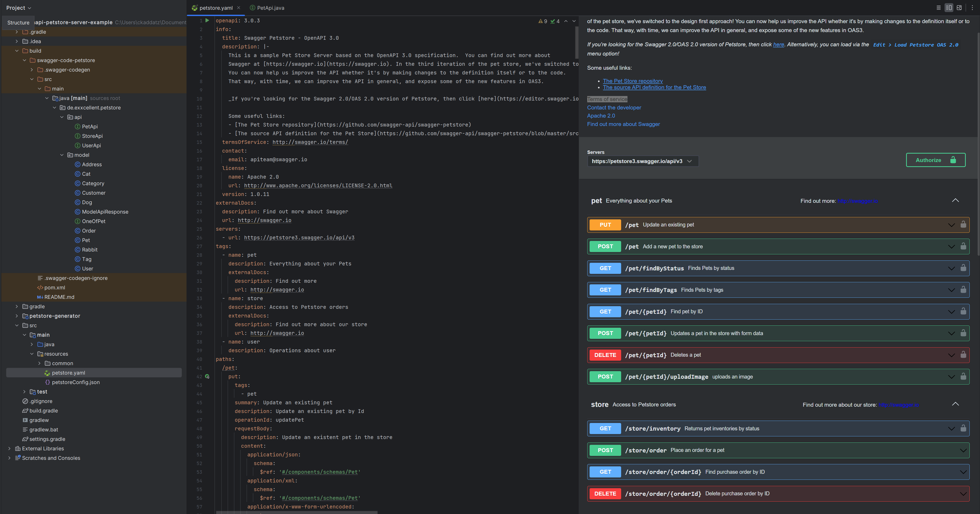Screen dimensions: 980x514
Task: Expand PUT /pet operation
Action: pos(952,225)
